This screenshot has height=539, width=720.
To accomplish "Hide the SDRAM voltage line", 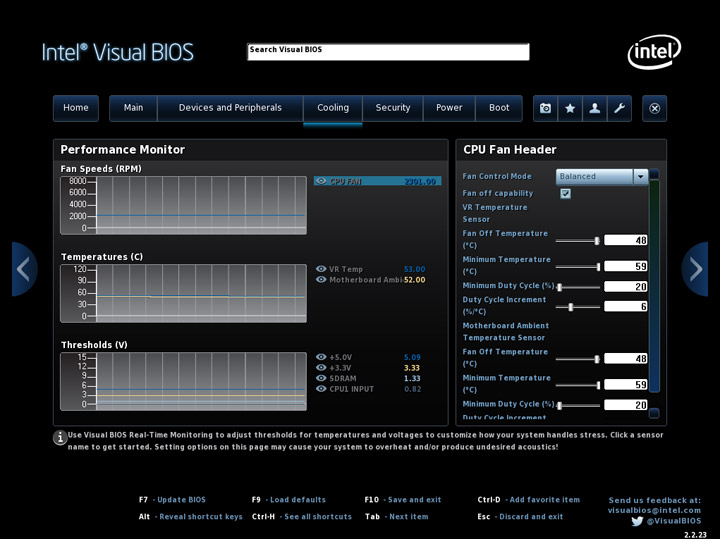I will [321, 378].
